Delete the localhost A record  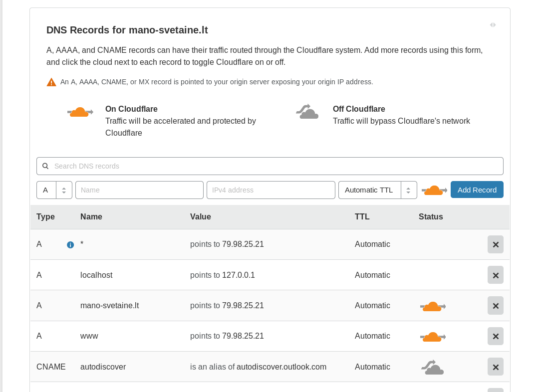[x=495, y=275]
